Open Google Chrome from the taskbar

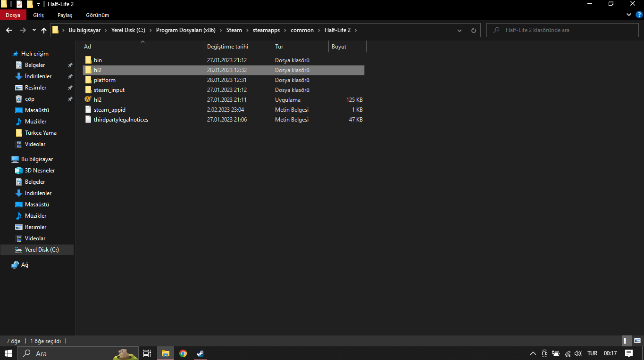coord(183,353)
